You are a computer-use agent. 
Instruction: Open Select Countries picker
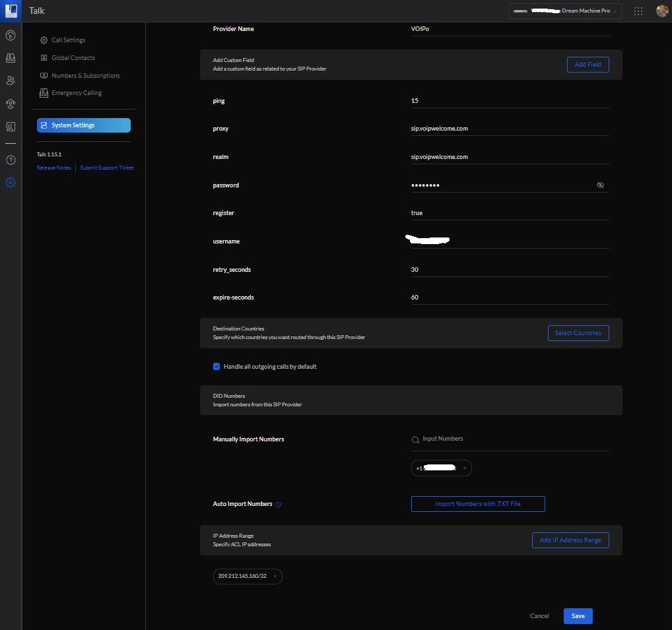(578, 333)
